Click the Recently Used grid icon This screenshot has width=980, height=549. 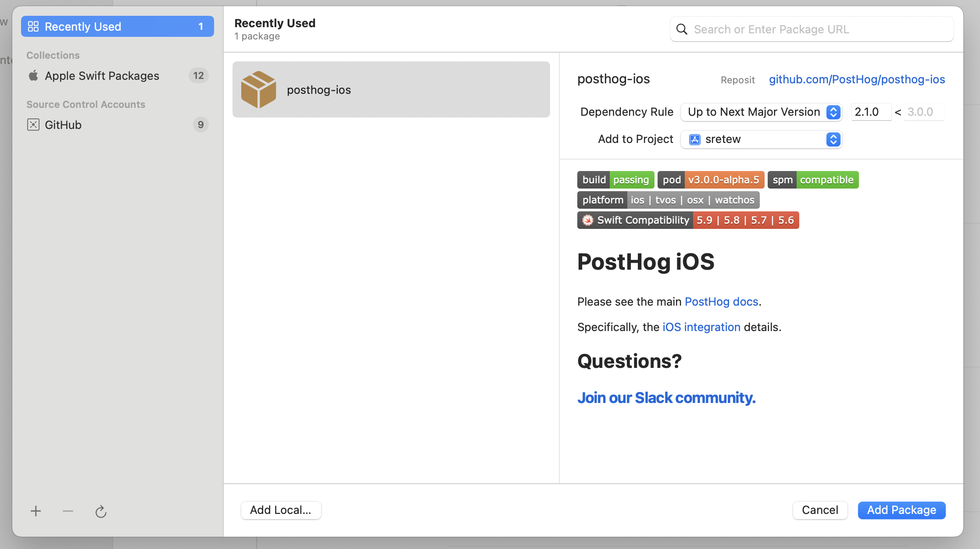click(33, 26)
